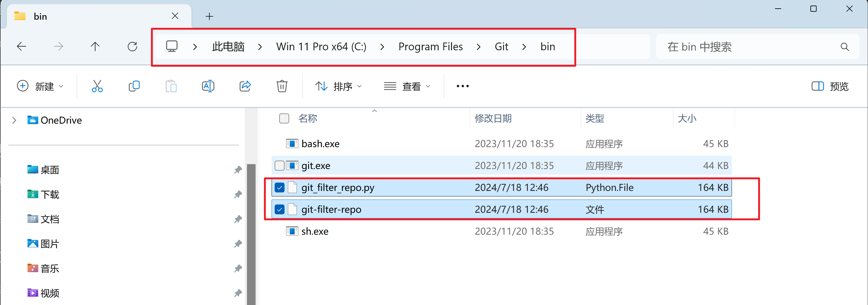Expand chevron after 此电脑 in breadcrumb

[260, 47]
